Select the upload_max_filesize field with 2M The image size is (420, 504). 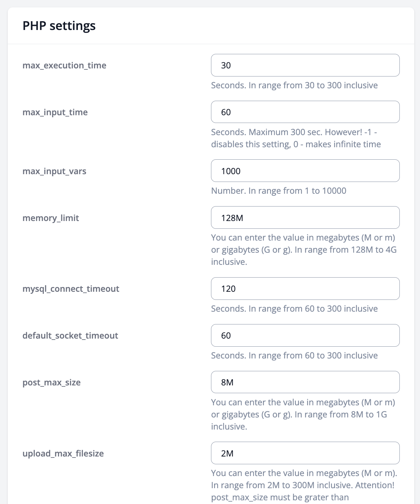point(305,453)
